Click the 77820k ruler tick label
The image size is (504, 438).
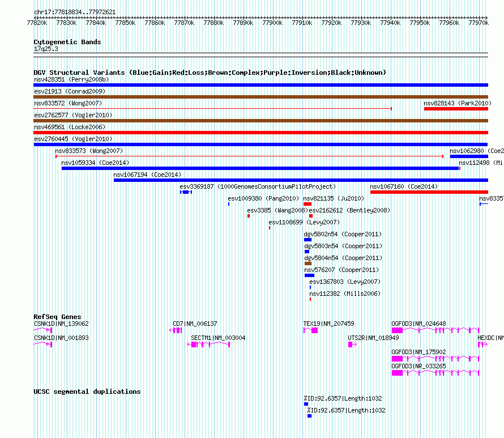(x=37, y=23)
